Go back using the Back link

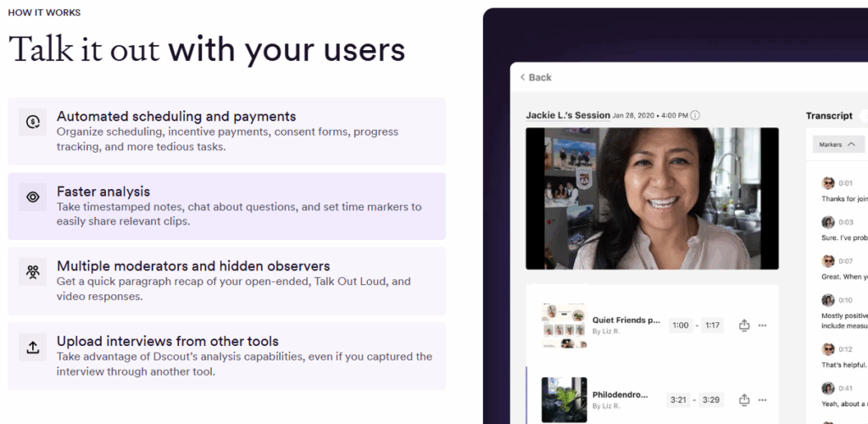(536, 77)
